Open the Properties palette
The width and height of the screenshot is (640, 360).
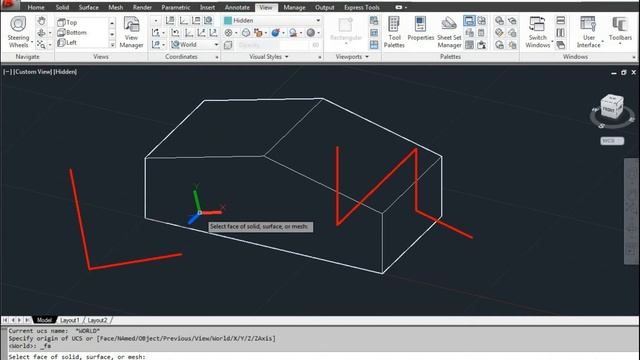pyautogui.click(x=420, y=29)
